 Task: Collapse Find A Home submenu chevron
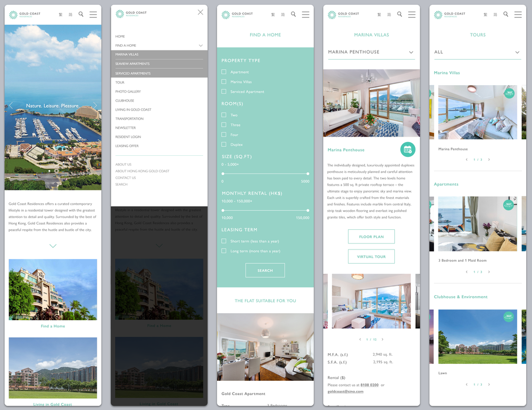(x=201, y=45)
